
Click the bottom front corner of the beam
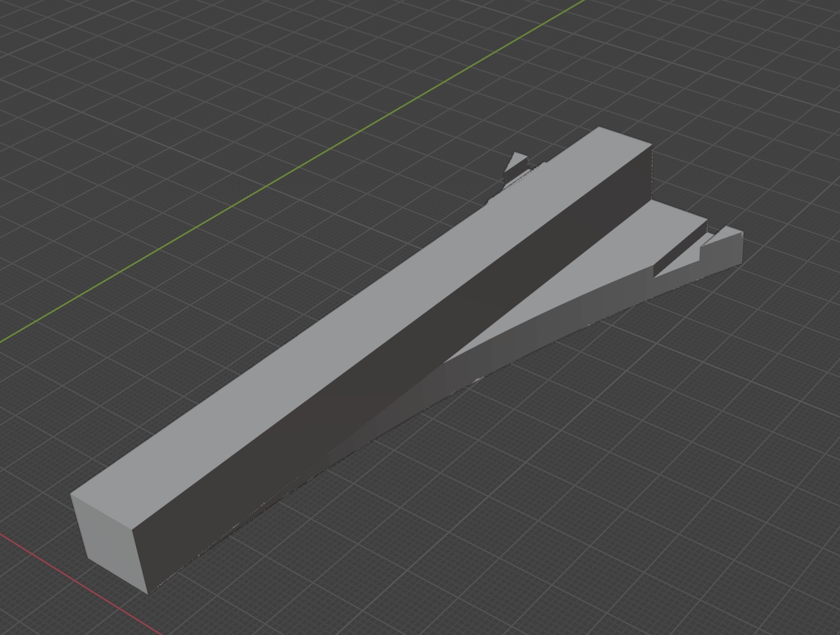click(148, 593)
